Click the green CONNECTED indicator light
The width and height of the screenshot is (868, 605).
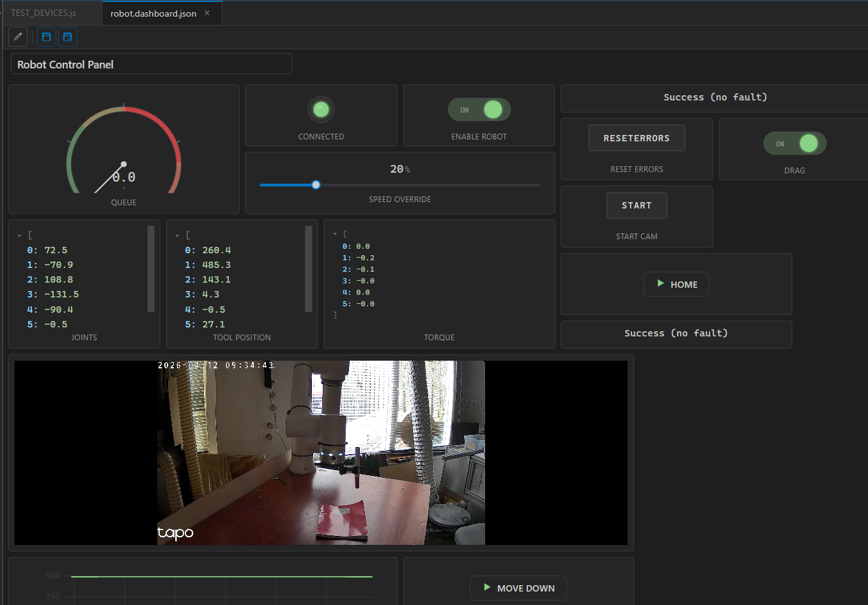click(321, 109)
